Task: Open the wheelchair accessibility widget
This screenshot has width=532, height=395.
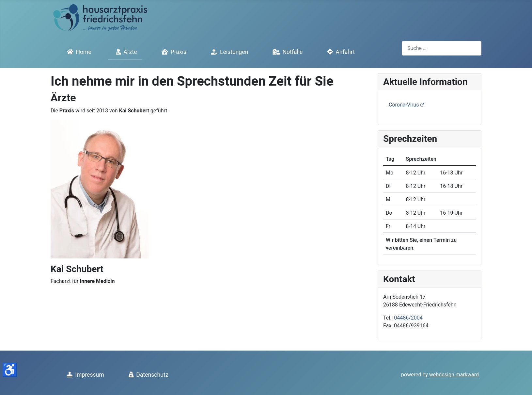Action: [x=10, y=370]
